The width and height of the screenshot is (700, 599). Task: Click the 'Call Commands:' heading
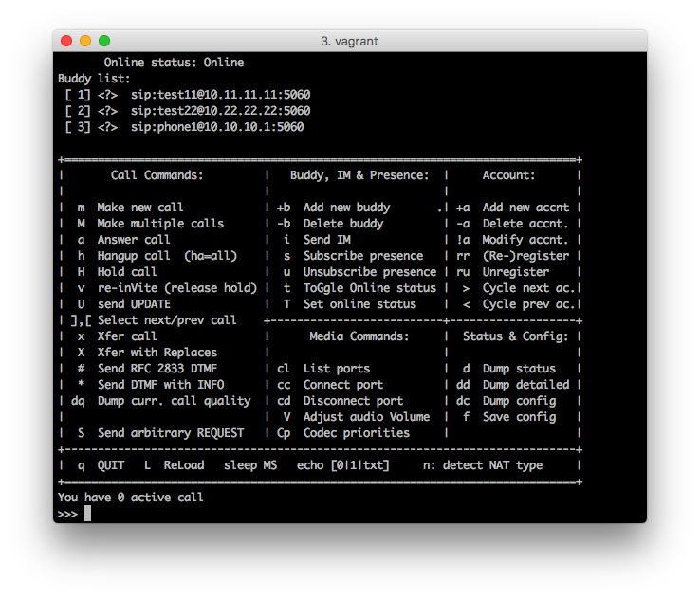click(x=157, y=174)
